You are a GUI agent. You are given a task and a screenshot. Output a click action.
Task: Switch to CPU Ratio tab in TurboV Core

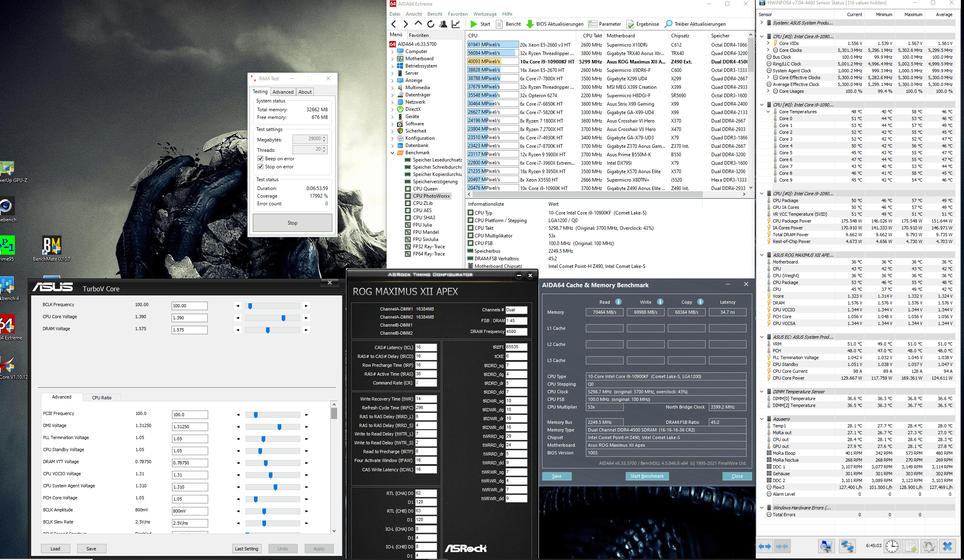click(102, 398)
